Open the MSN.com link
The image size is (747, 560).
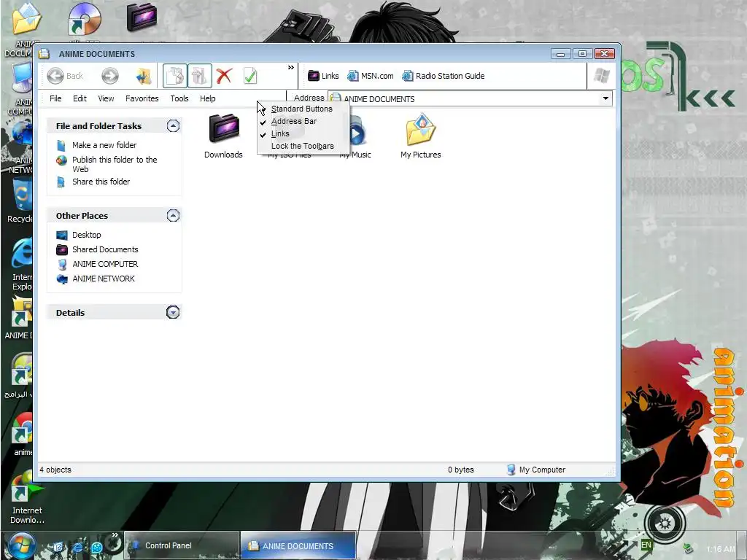370,76
